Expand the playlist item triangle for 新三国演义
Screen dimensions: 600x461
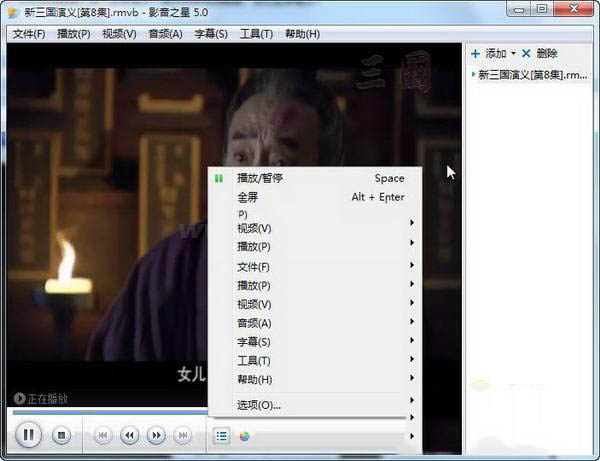point(474,74)
